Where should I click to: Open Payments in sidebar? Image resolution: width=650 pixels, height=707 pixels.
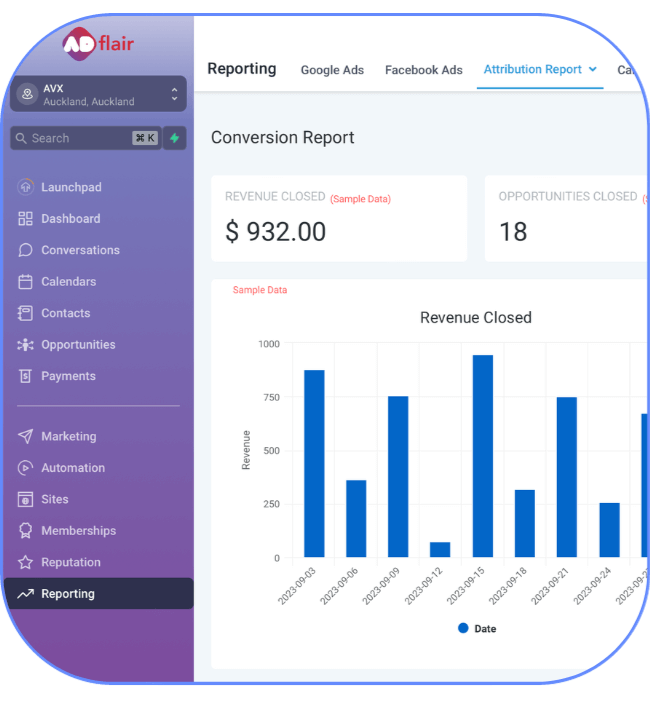(x=69, y=376)
